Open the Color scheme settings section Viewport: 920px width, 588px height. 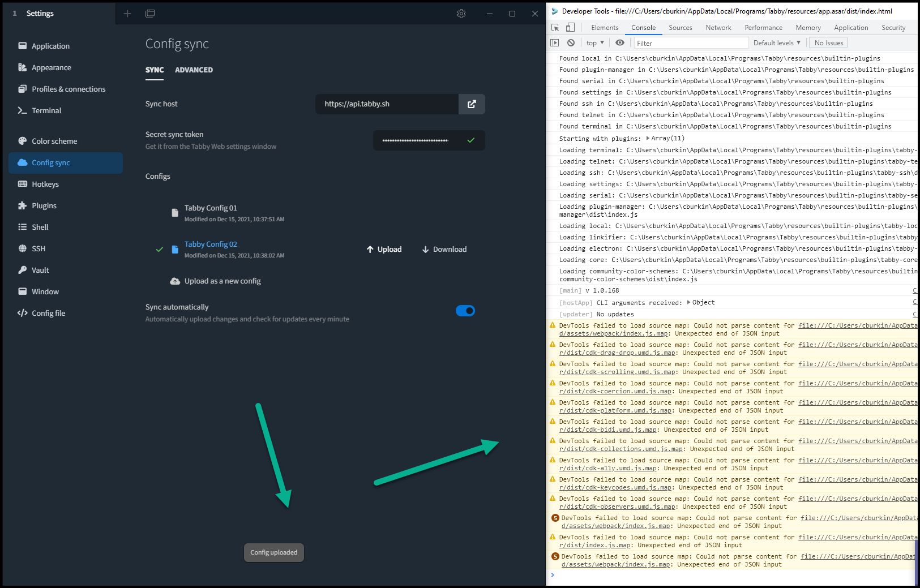click(x=54, y=141)
